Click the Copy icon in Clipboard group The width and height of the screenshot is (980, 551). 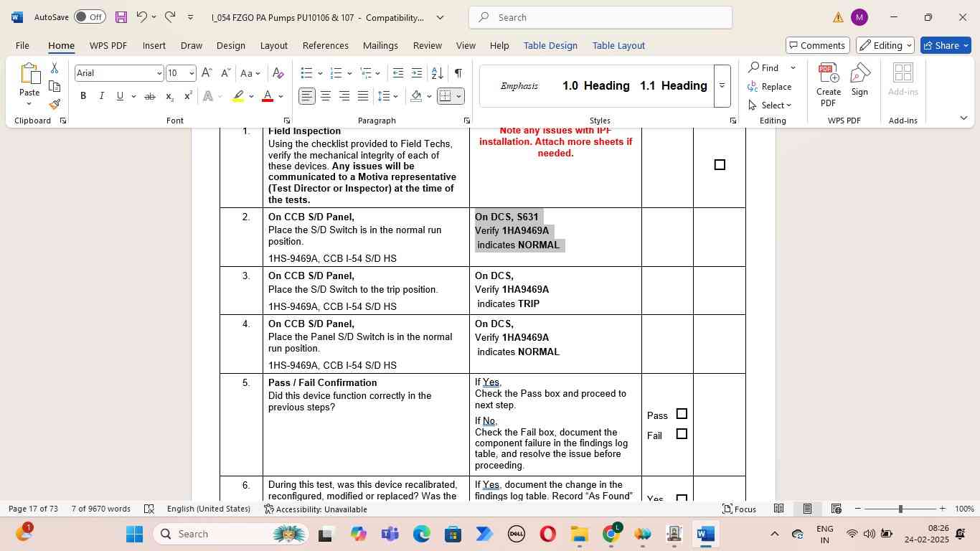[55, 86]
